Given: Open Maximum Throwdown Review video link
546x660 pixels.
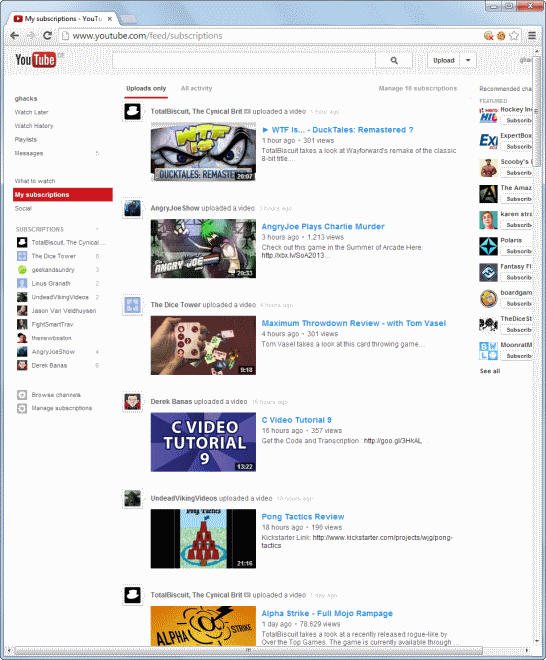Looking at the screenshot, I should pos(354,323).
